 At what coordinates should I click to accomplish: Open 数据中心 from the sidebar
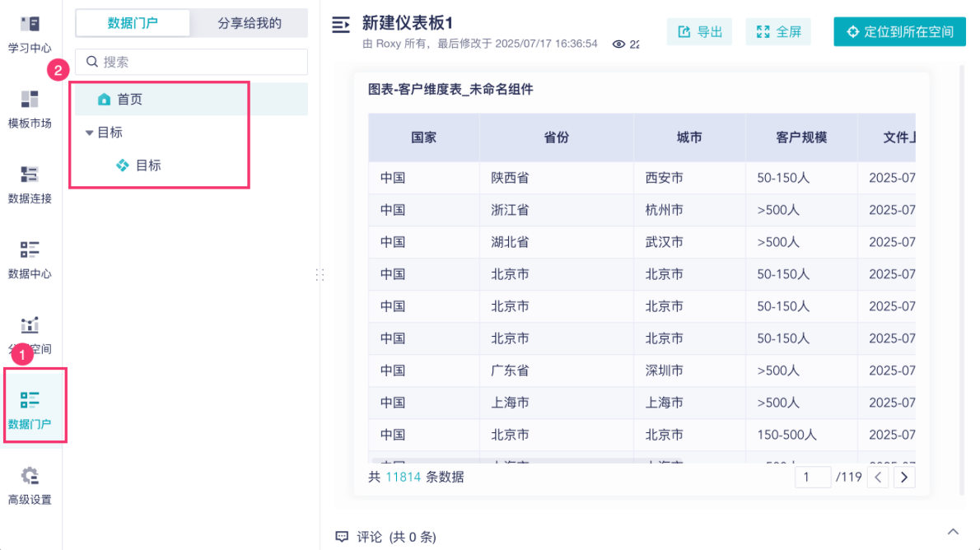coord(30,259)
